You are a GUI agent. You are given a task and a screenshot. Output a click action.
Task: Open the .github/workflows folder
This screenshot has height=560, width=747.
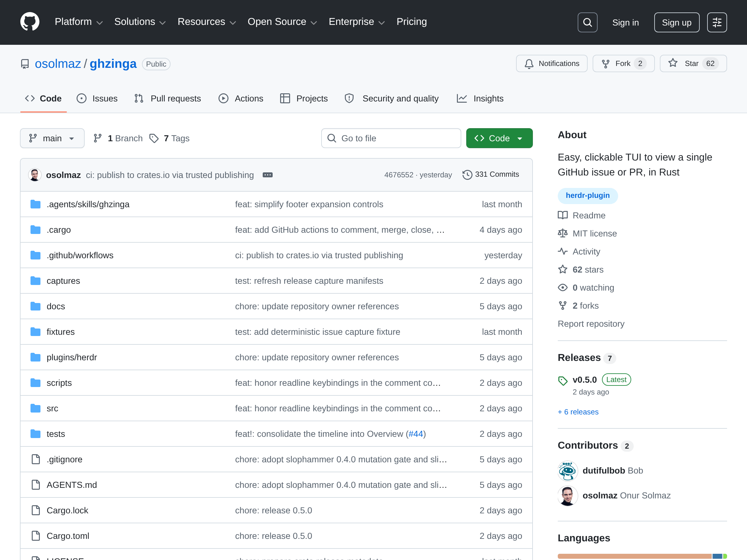click(x=80, y=255)
